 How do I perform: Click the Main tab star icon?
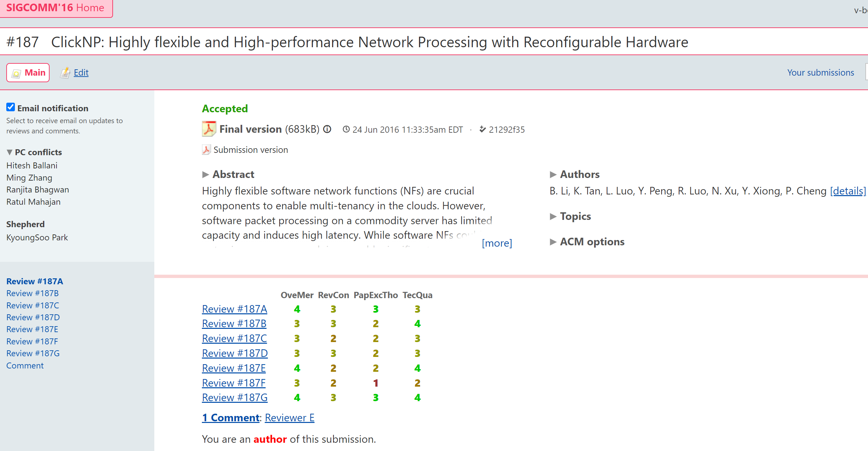point(16,73)
